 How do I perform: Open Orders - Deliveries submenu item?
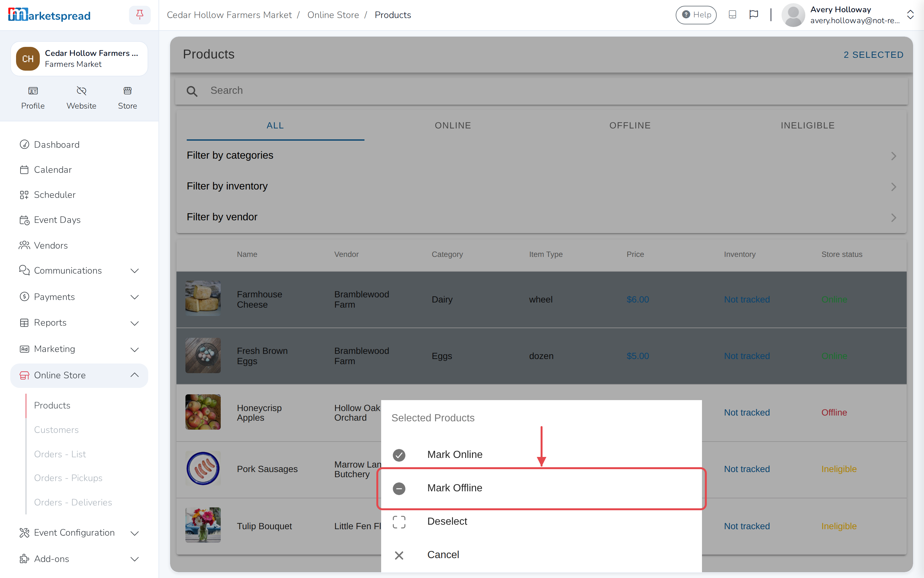click(x=73, y=502)
